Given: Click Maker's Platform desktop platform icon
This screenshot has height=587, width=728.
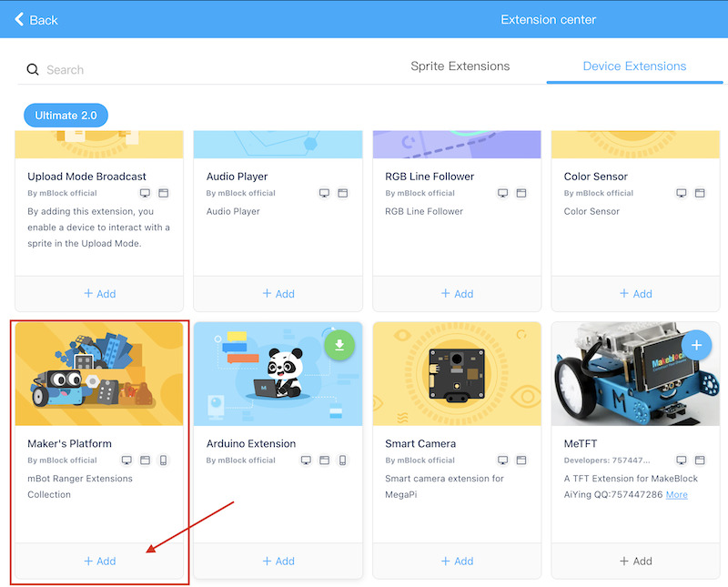Looking at the screenshot, I should [x=126, y=460].
